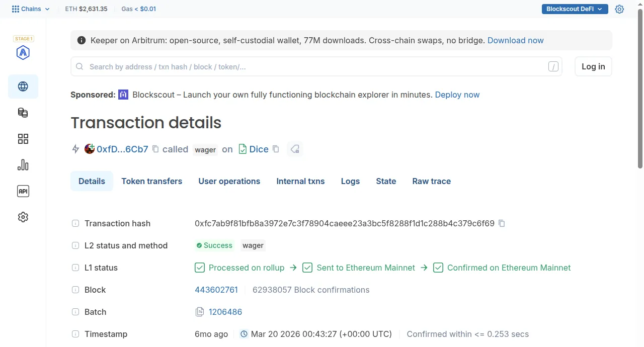Click the transaction hash text
The height and width of the screenshot is (347, 644).
pyautogui.click(x=345, y=223)
